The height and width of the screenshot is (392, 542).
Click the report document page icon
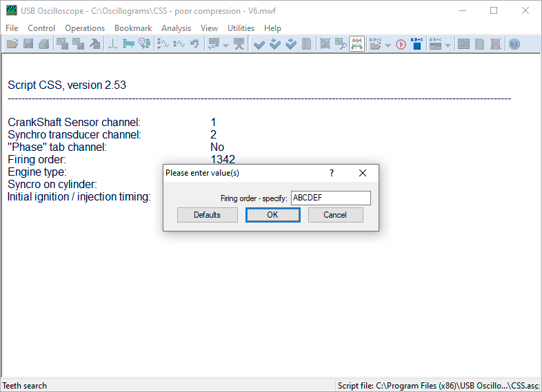tap(479, 44)
